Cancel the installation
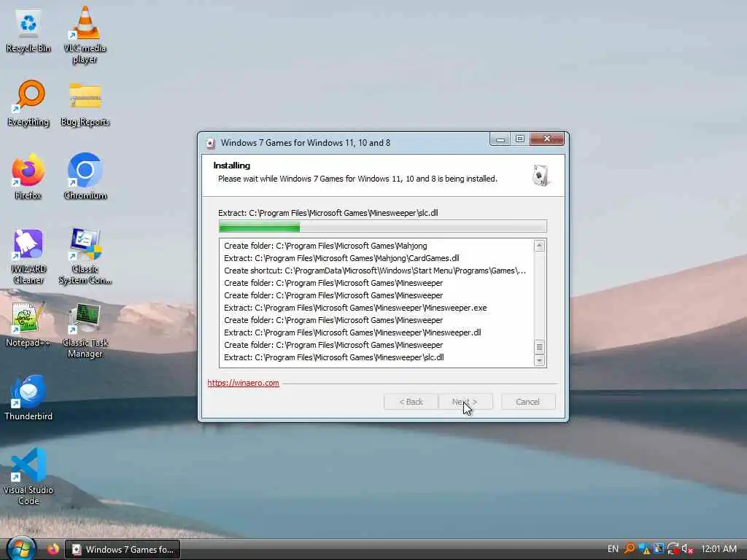The image size is (747, 560). (x=528, y=402)
